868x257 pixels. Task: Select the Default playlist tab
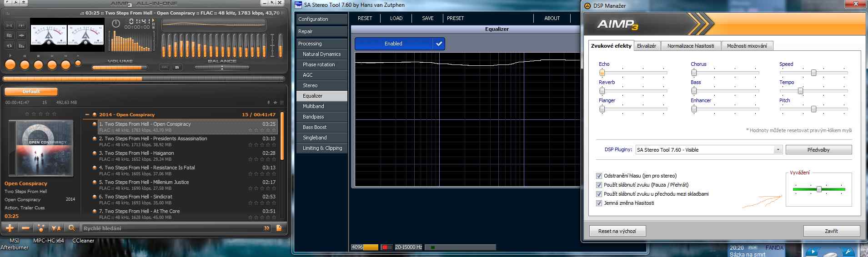coord(31,91)
